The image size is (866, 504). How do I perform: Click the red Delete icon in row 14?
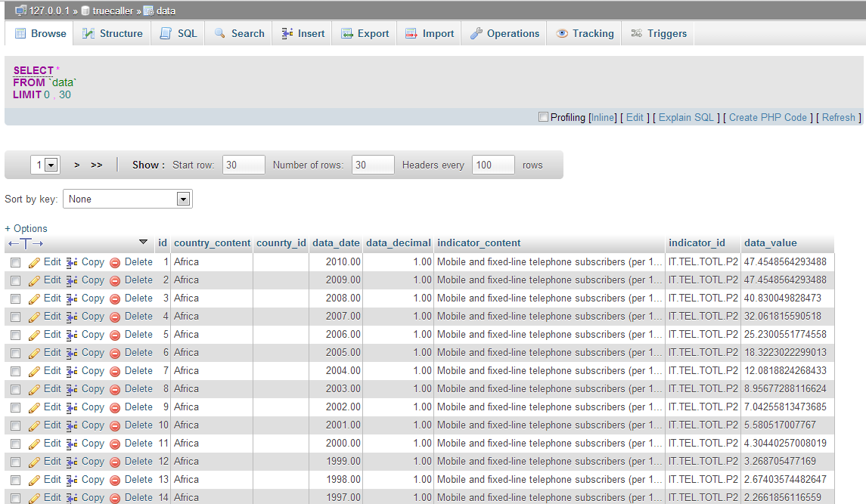(115, 499)
